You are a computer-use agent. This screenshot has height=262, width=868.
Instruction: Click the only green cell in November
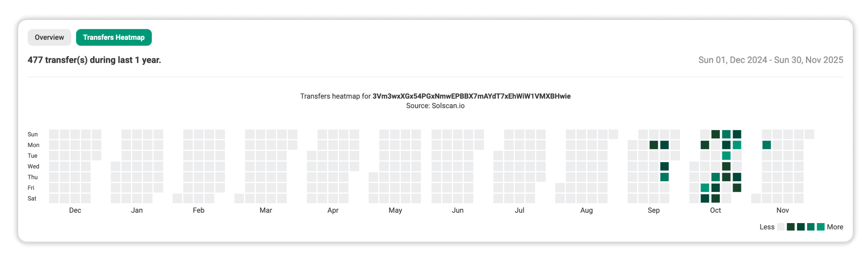point(766,145)
